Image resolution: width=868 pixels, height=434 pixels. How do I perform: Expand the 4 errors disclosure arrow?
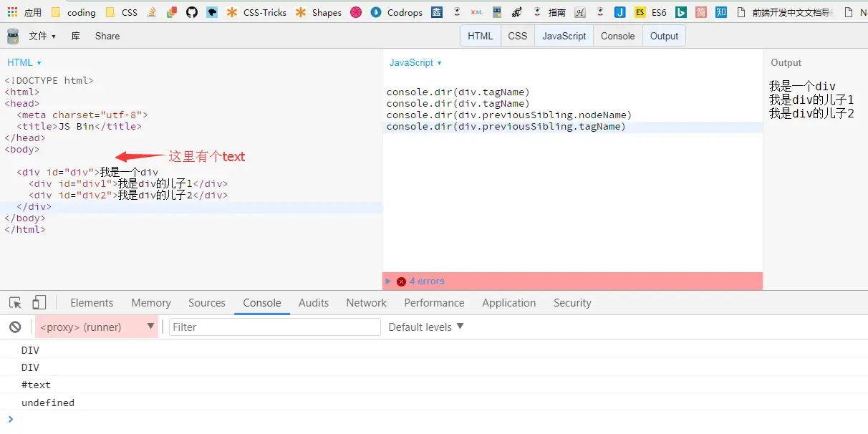[x=389, y=281]
